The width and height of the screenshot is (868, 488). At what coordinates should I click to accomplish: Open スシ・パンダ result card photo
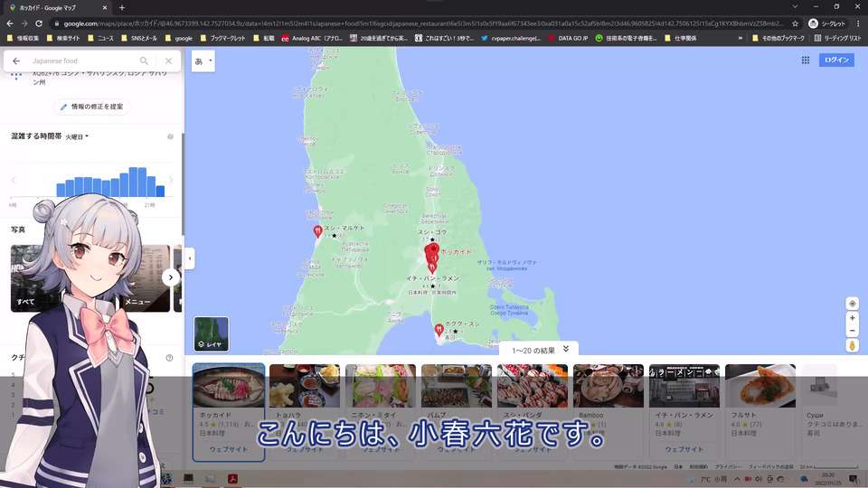pyautogui.click(x=532, y=386)
